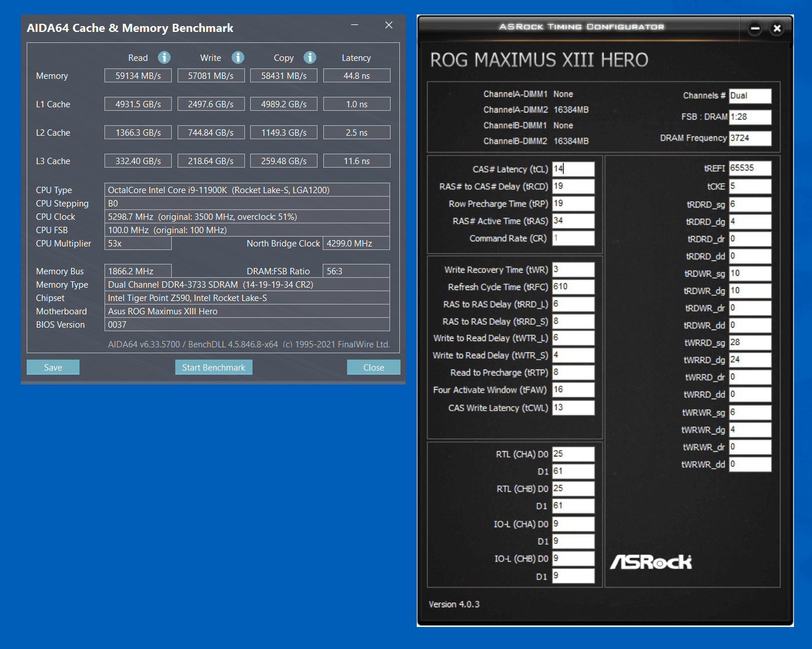Close AIDA64 window with the X icon
The width and height of the screenshot is (812, 649).
point(389,25)
